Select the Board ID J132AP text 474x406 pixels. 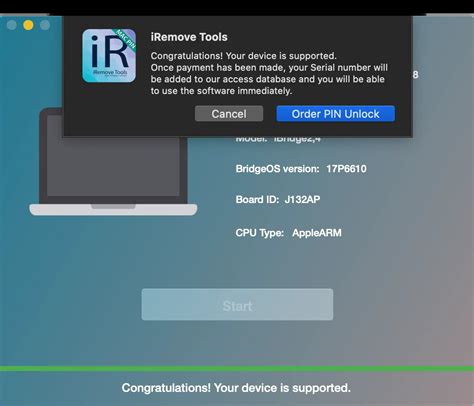point(278,199)
